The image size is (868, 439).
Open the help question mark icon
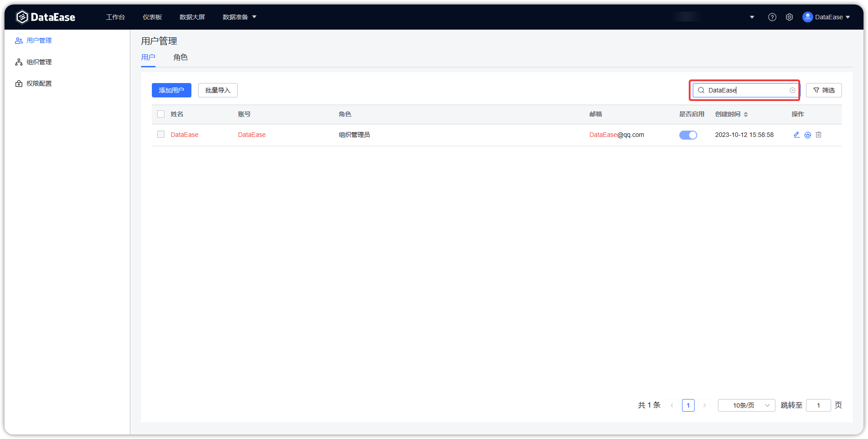(772, 17)
